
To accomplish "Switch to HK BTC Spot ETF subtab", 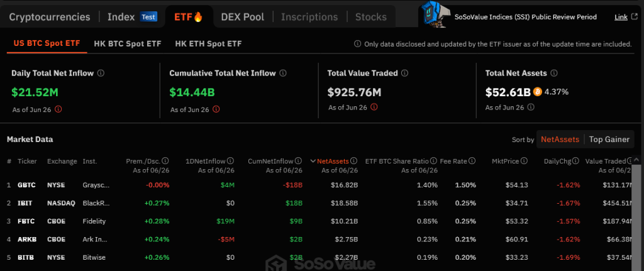I will (127, 43).
